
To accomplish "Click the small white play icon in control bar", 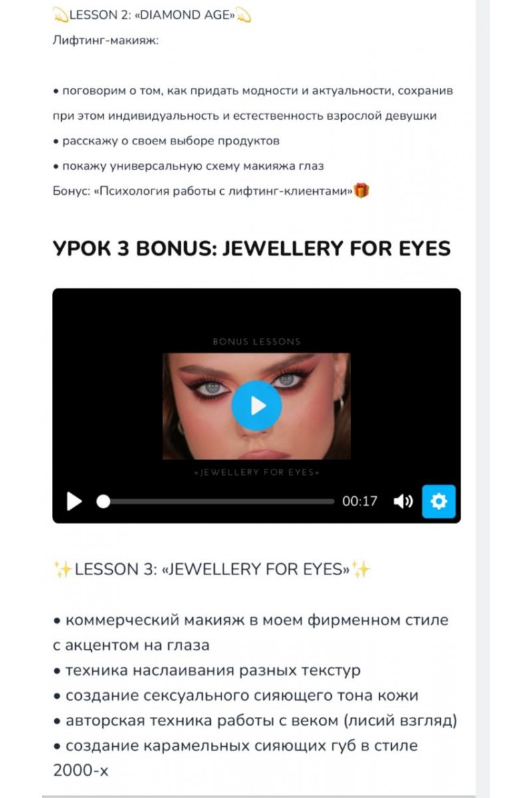I will point(74,501).
